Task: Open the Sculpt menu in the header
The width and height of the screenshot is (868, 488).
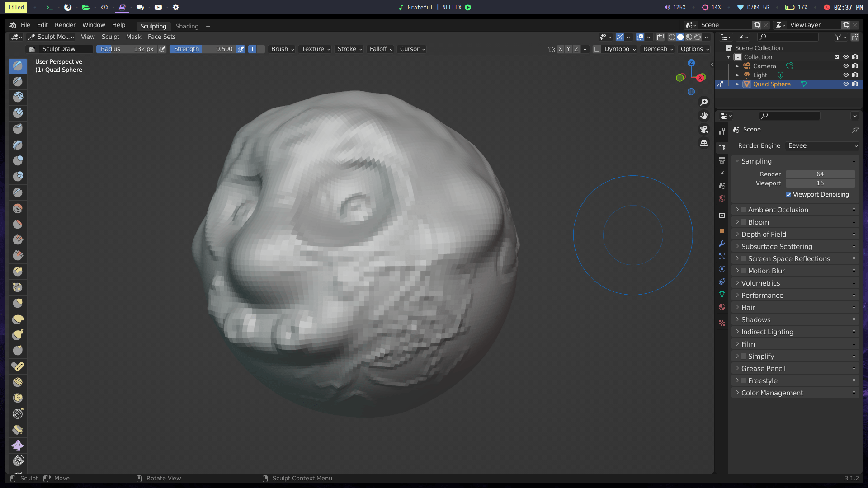Action: coord(110,37)
